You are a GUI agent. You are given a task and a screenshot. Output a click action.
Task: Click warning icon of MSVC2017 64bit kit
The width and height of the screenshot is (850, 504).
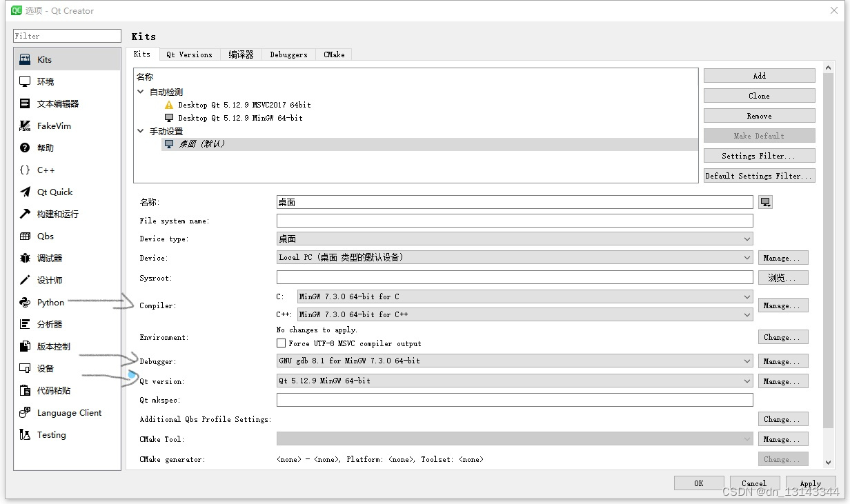[169, 105]
